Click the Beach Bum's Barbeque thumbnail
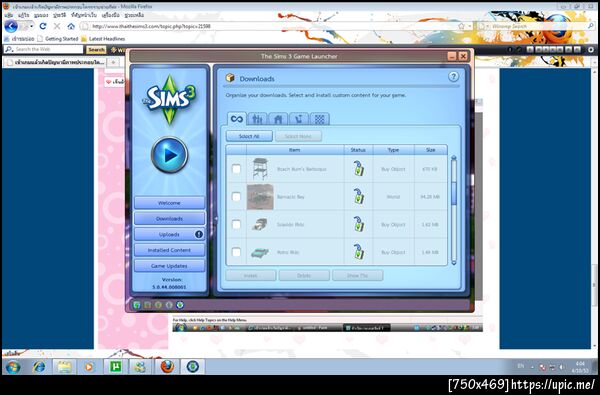600x395 pixels. [260, 169]
